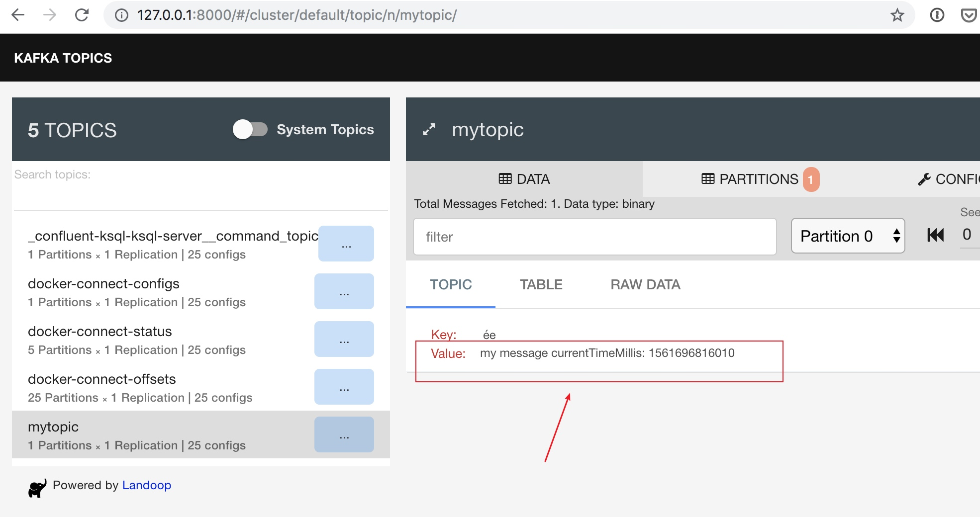The image size is (980, 517).
Task: Focus the Search topics field
Action: click(201, 185)
